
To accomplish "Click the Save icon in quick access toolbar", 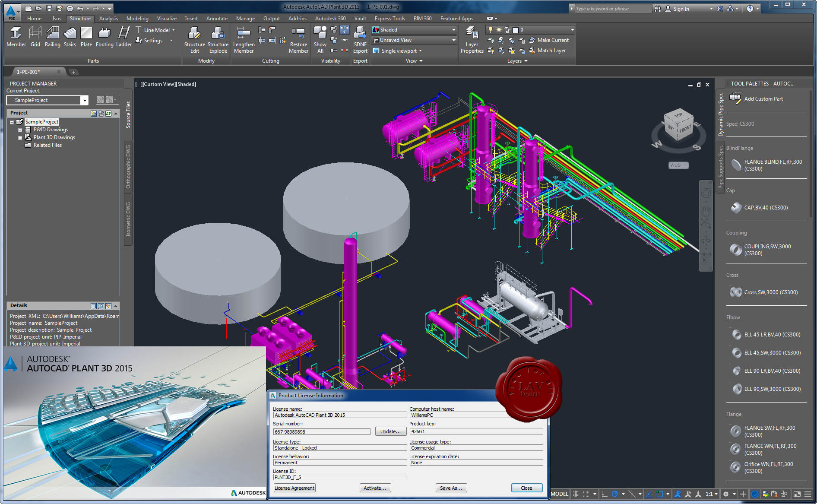I will pyautogui.click(x=49, y=8).
